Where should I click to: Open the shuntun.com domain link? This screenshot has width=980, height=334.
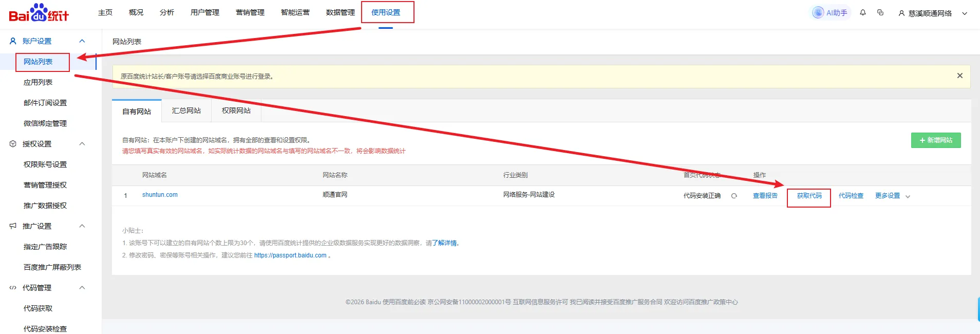click(x=160, y=195)
